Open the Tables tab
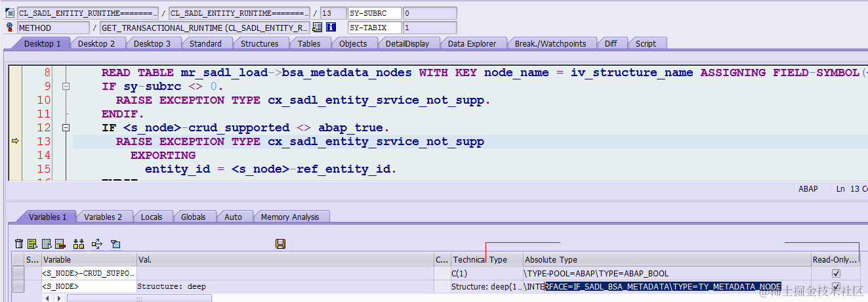Viewport: 868px width, 302px height. click(309, 43)
